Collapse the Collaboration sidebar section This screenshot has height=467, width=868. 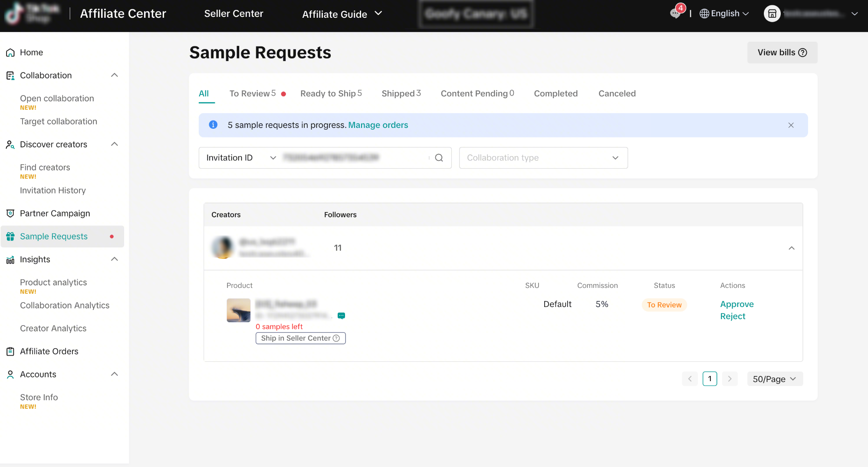tap(115, 75)
